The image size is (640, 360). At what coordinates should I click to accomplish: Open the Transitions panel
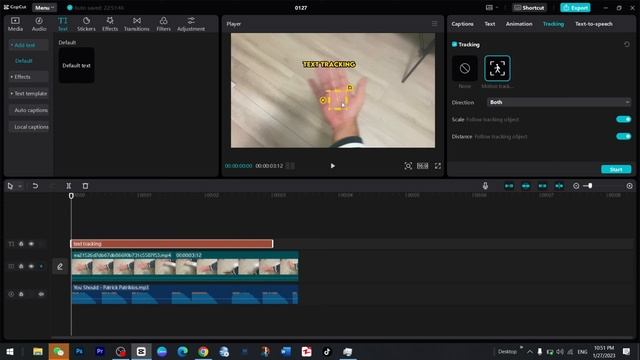pos(137,24)
